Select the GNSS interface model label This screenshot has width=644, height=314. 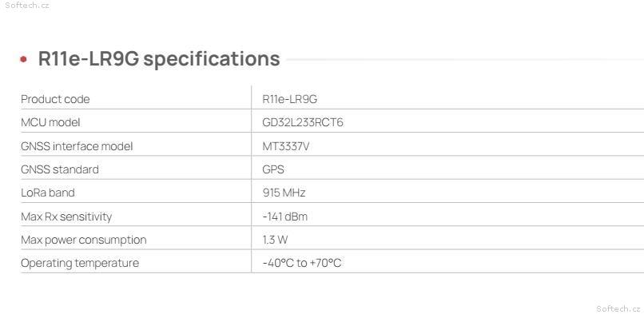pos(77,146)
